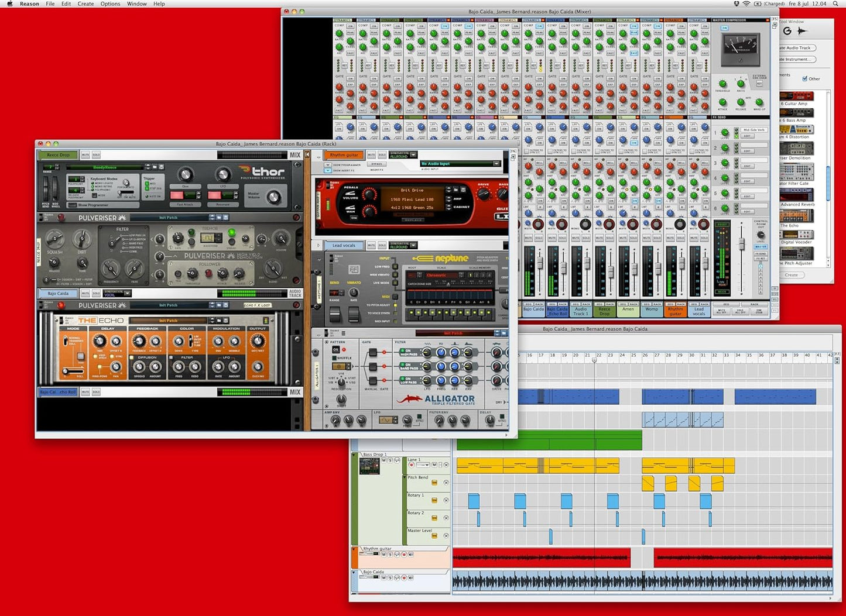Open the No Audio Input dropdown
The image size is (846, 616).
(x=496, y=163)
